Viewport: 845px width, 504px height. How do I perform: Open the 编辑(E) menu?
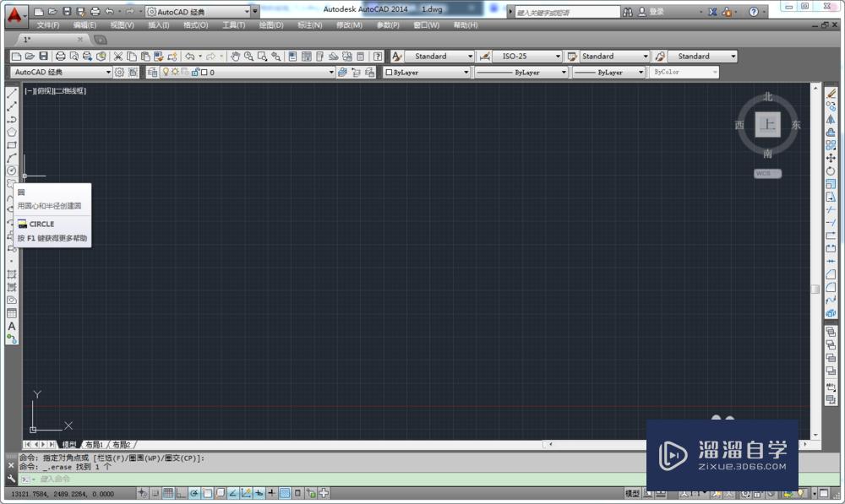(84, 25)
